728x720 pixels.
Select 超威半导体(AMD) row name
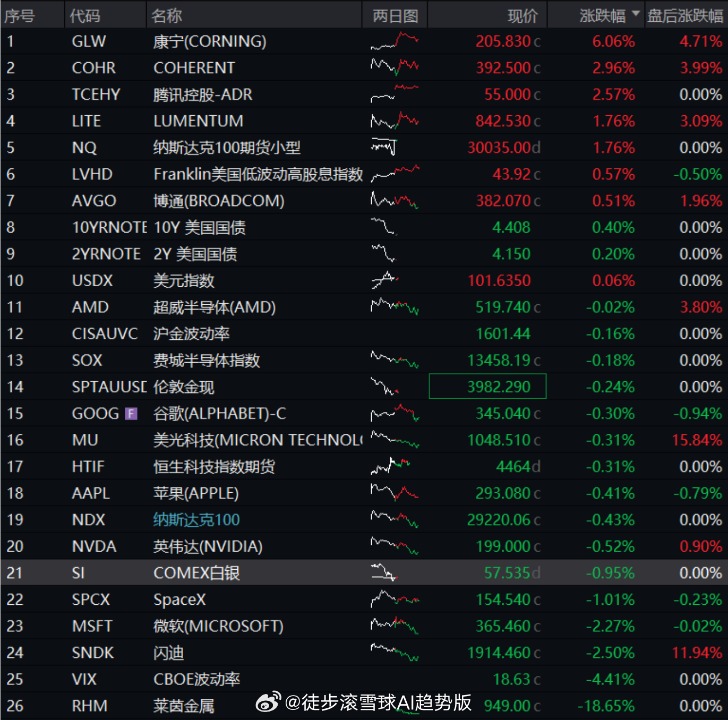[x=215, y=307]
